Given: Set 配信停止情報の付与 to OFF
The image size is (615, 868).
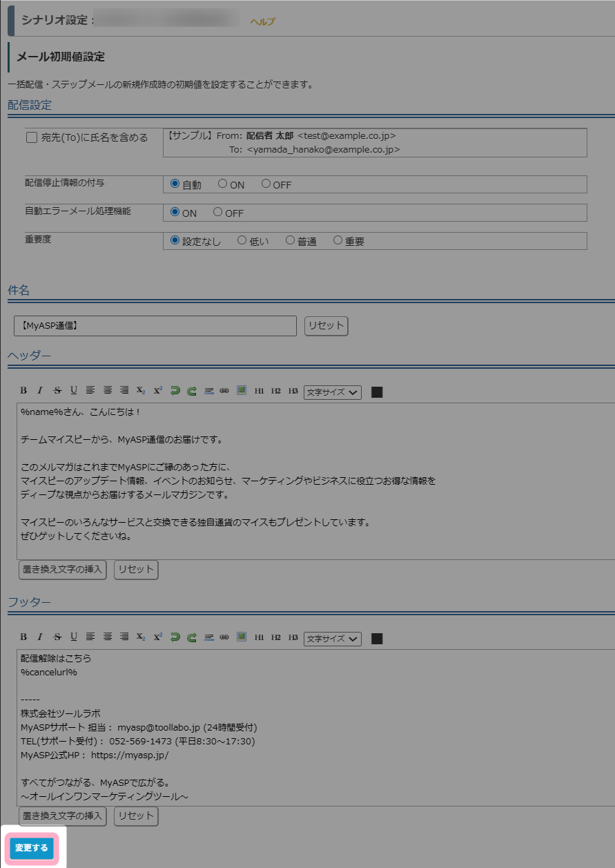Looking at the screenshot, I should 266,184.
